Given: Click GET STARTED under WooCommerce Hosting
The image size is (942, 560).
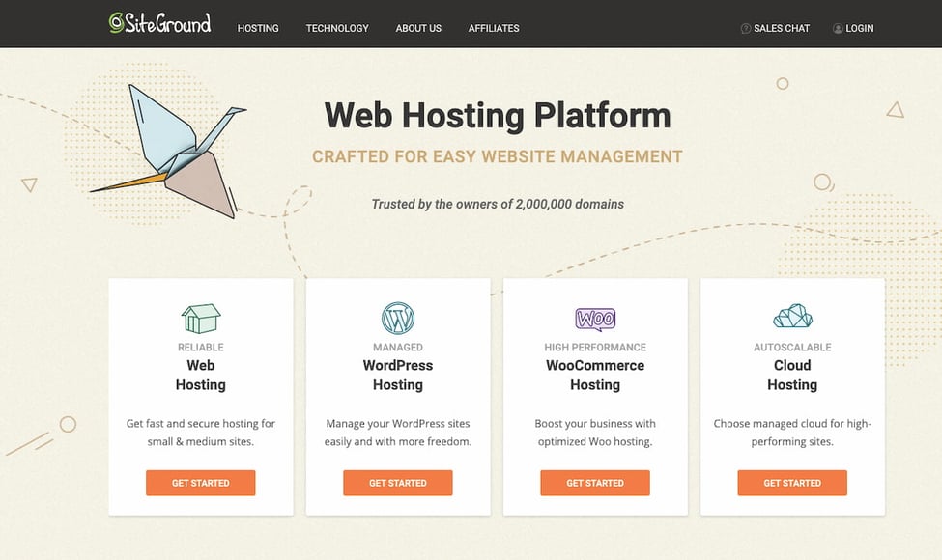Looking at the screenshot, I should click(x=595, y=483).
